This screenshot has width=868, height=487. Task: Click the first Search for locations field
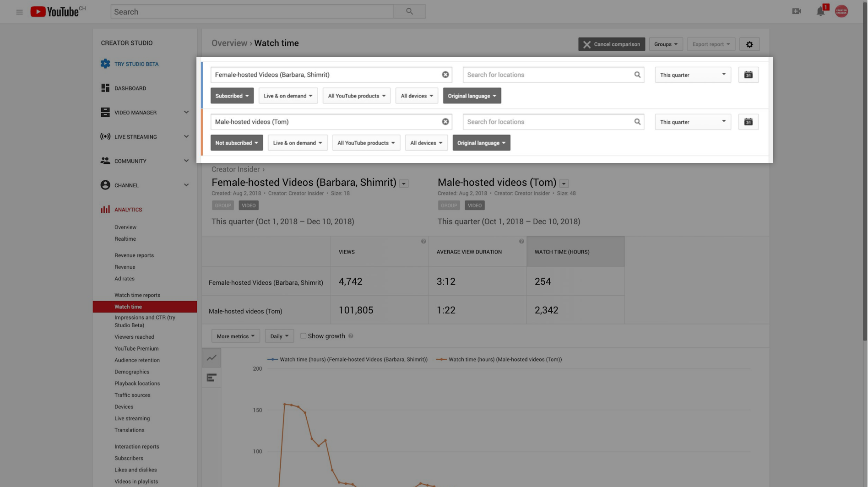tap(553, 75)
